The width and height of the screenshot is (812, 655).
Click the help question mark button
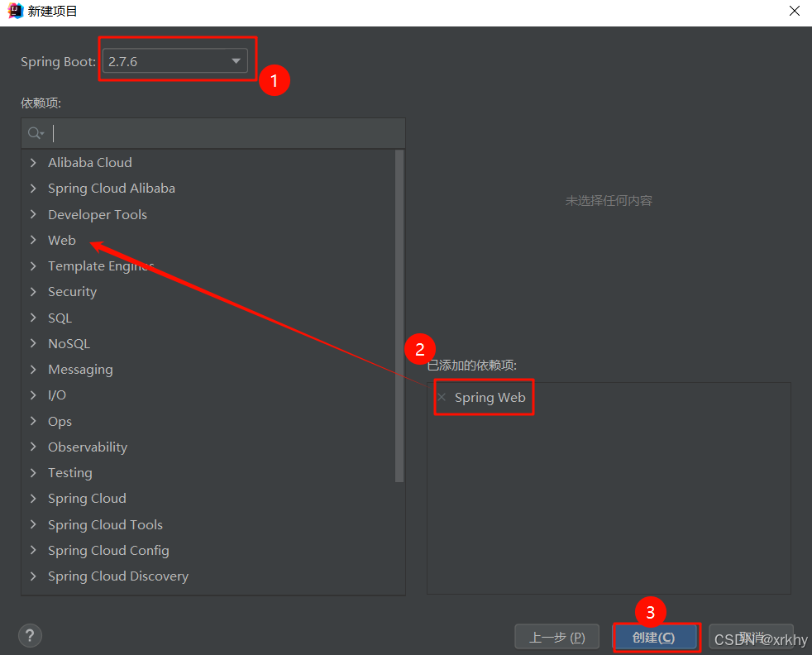(30, 635)
